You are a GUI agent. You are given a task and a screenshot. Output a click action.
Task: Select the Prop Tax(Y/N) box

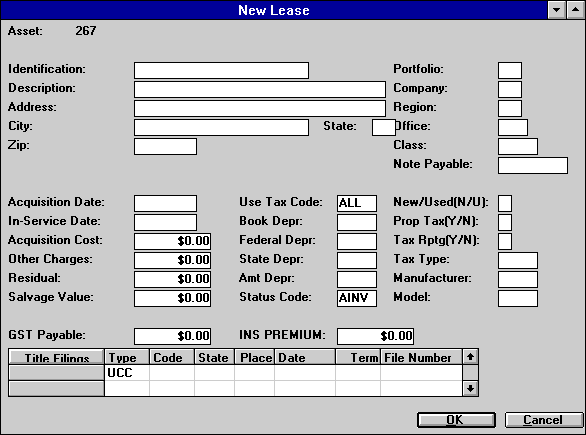point(505,222)
